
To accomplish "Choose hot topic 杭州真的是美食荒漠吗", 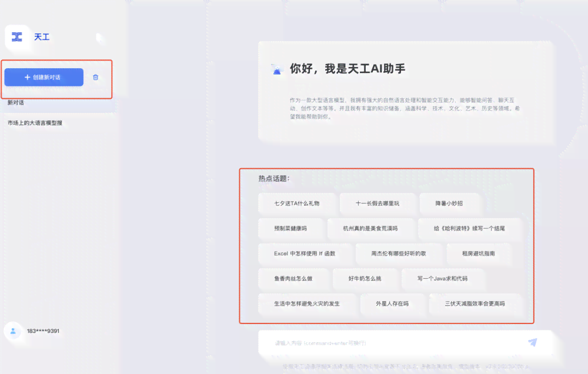I will coord(370,228).
